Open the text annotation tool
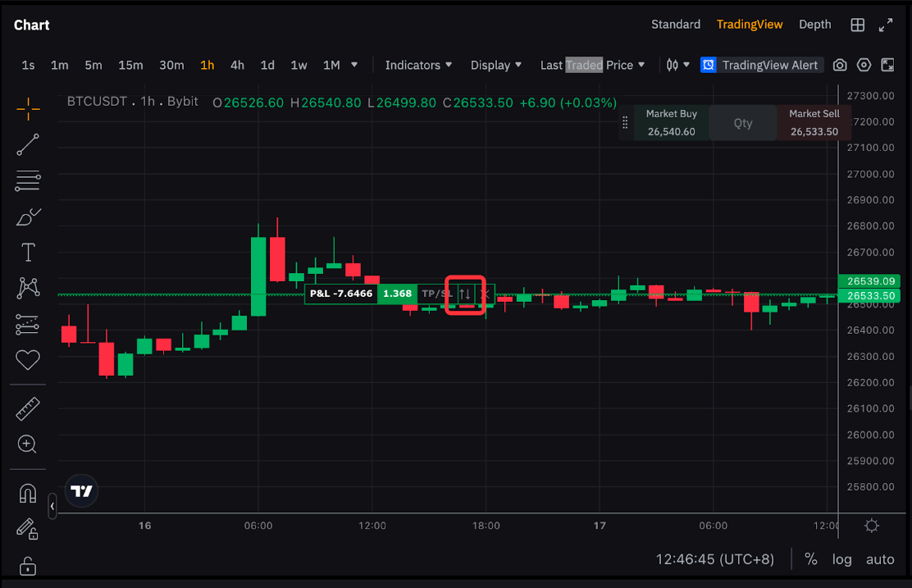 pos(28,252)
